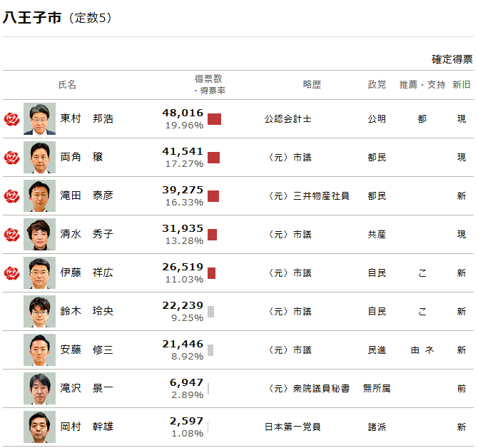Click the 日本第一党員 career text
Viewport: 478px width, 448px height.
tap(293, 427)
